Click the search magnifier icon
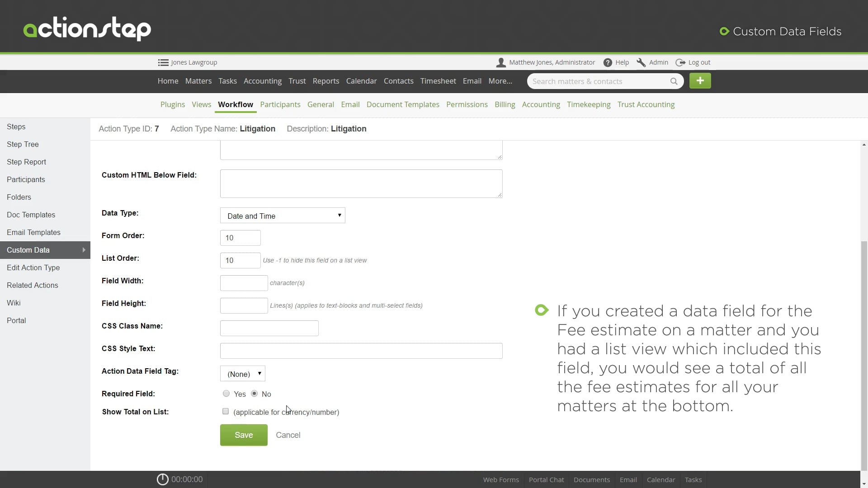Viewport: 868px width, 488px height. (674, 81)
